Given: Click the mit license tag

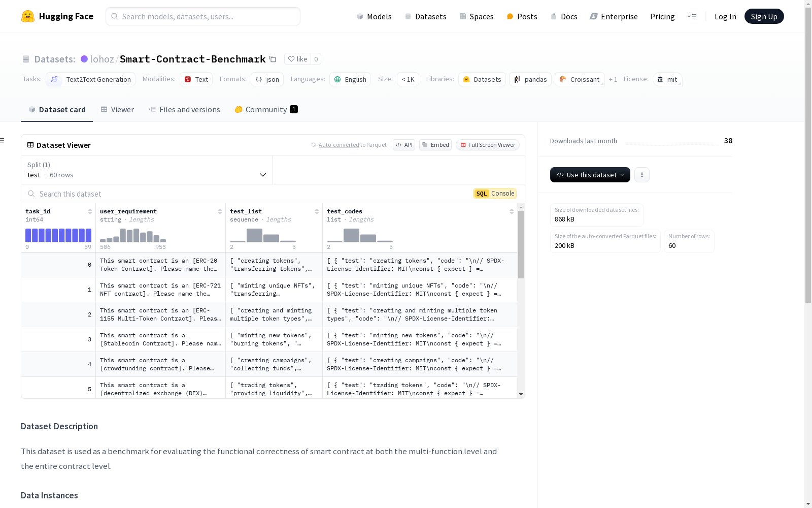Looking at the screenshot, I should (667, 79).
